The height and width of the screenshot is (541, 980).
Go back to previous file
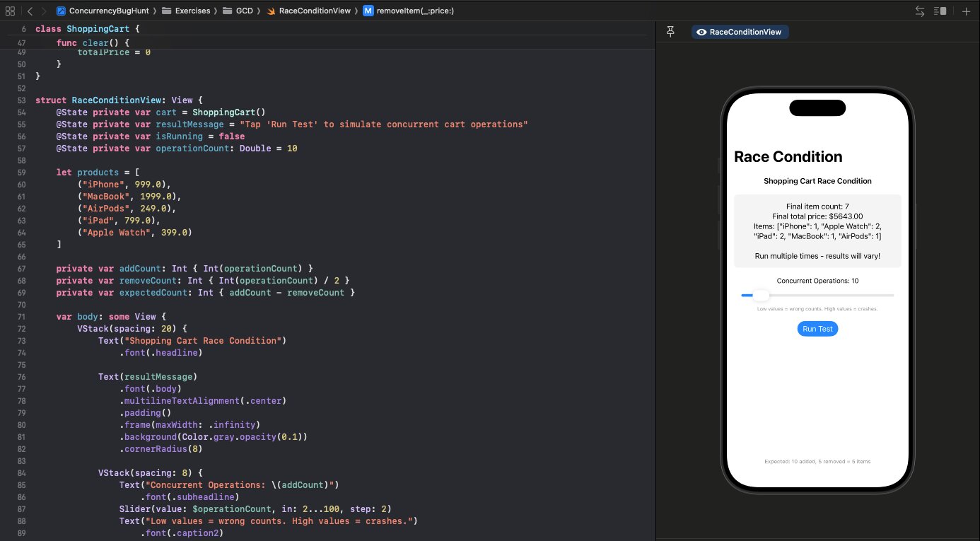[x=30, y=11]
